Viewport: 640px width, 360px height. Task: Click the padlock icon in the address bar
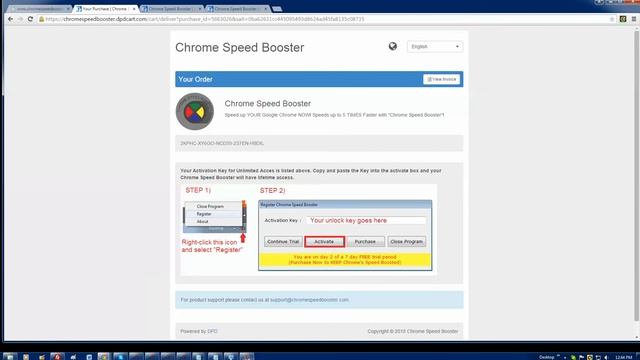(x=41, y=19)
